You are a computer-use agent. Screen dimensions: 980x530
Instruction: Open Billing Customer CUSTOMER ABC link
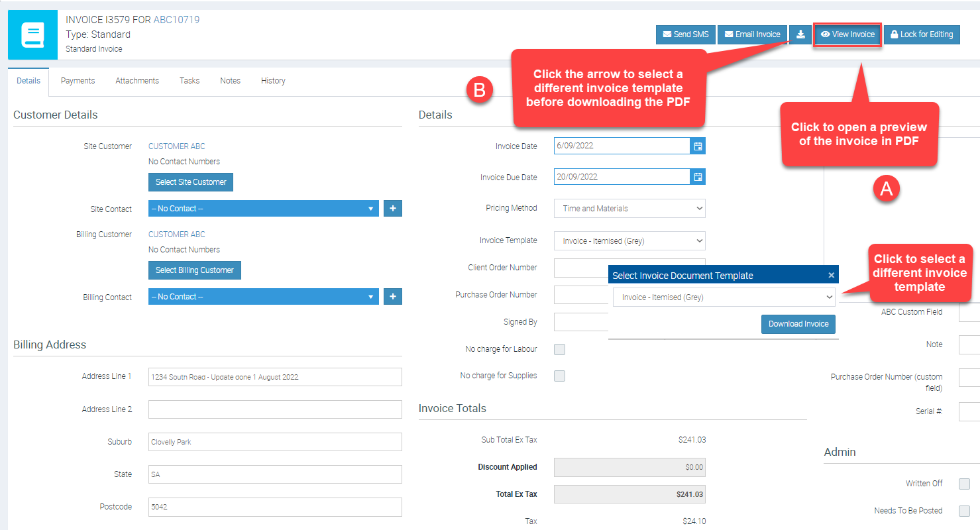[177, 235]
